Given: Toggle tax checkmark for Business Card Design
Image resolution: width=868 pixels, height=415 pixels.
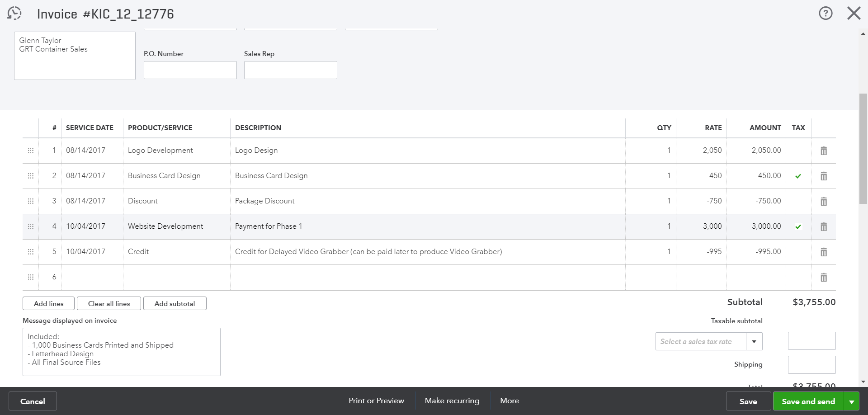Looking at the screenshot, I should pos(798,176).
